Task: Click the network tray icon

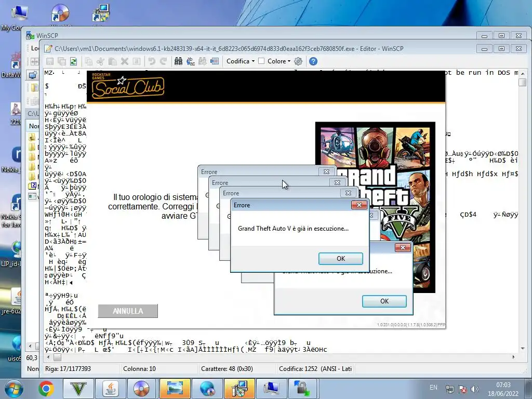Action: click(x=450, y=389)
